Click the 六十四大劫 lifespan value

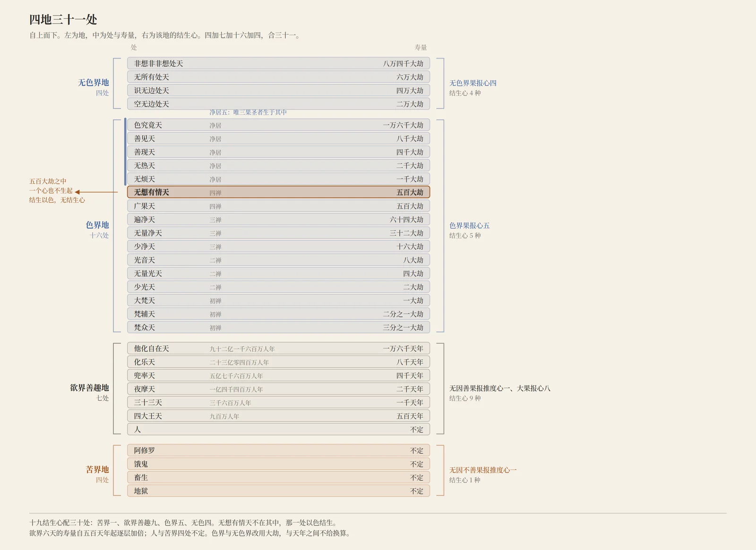point(406,220)
